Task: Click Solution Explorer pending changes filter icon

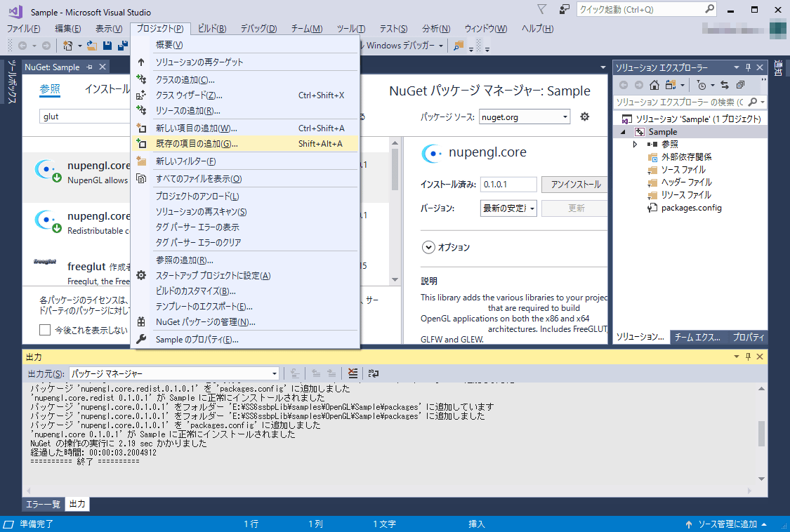Action: click(702, 85)
